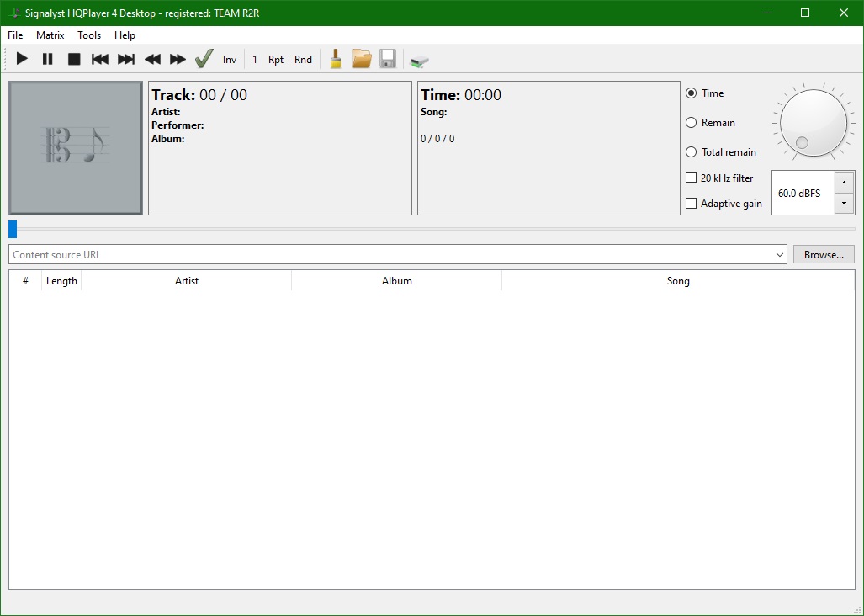Increase dBFS with the up stepper arrow
Viewport: 864px width, 616px height.
pos(845,180)
